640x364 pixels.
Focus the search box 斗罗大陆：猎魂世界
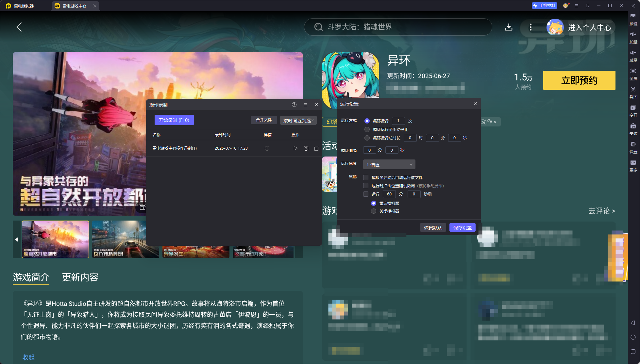click(398, 27)
